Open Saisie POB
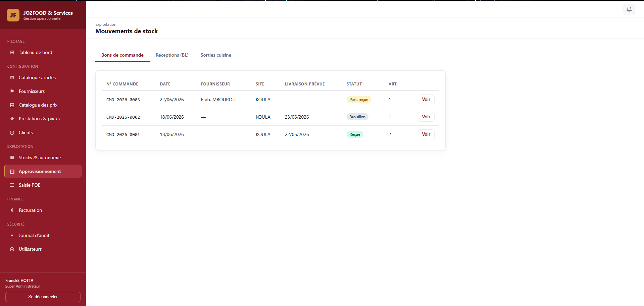This screenshot has height=306, width=644. point(43,185)
